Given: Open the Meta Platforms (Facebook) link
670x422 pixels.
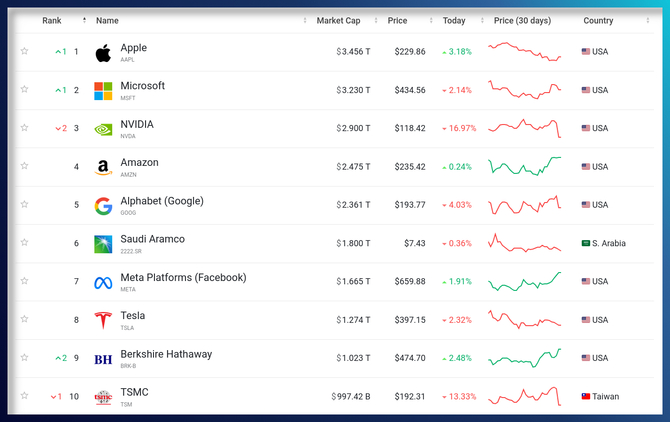Looking at the screenshot, I should 183,278.
